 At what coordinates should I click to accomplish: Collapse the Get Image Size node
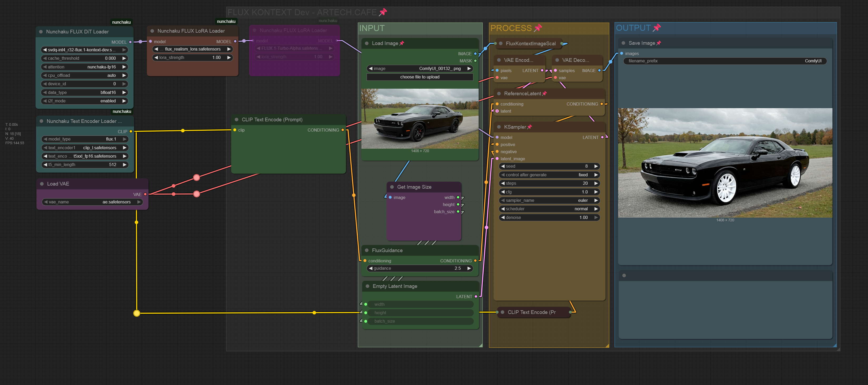pos(392,187)
